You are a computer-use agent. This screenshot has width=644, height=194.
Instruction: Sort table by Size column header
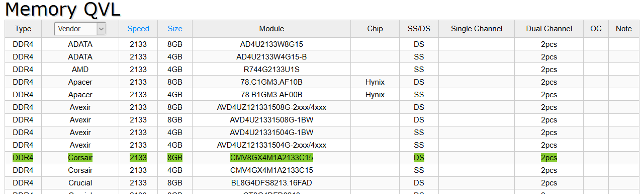175,29
